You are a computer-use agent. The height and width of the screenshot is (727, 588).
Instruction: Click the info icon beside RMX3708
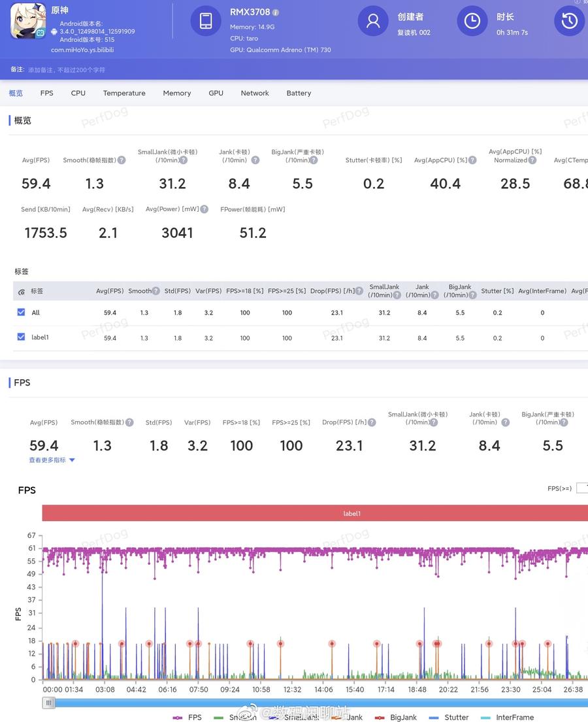click(276, 12)
